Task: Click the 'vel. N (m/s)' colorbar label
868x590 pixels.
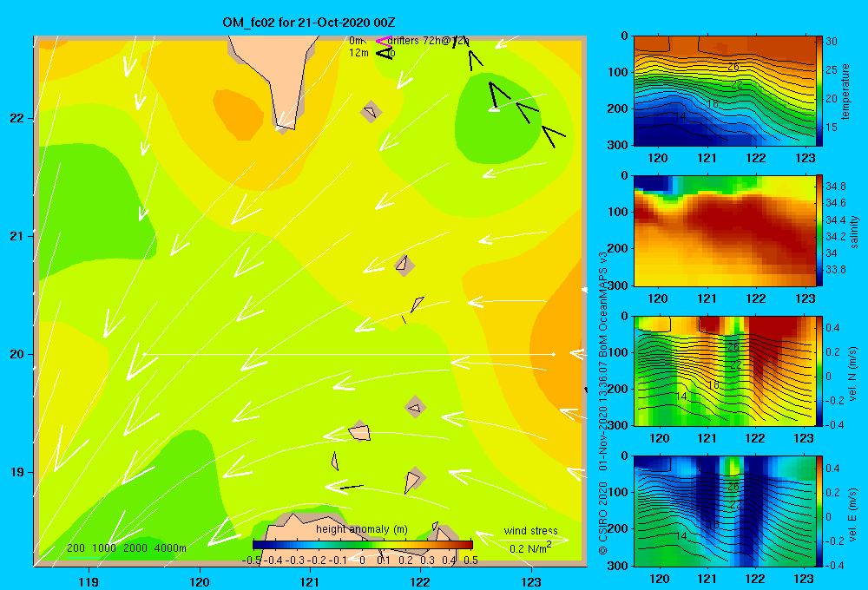Action: (852, 374)
